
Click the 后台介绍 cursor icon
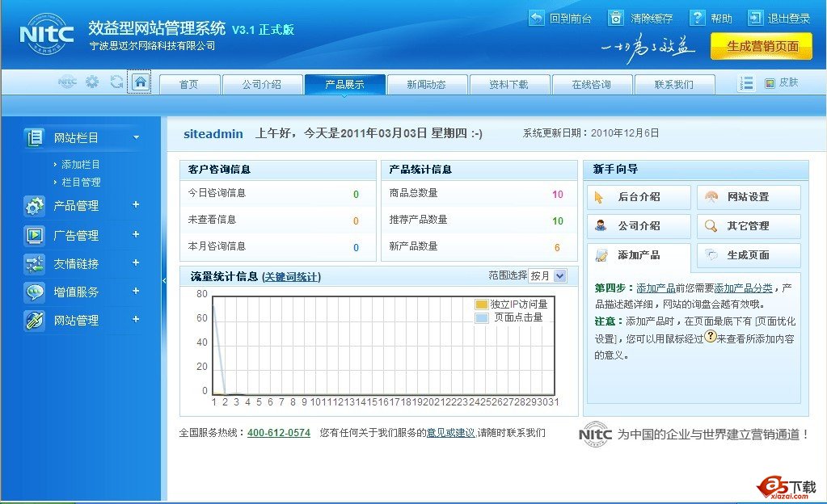599,197
